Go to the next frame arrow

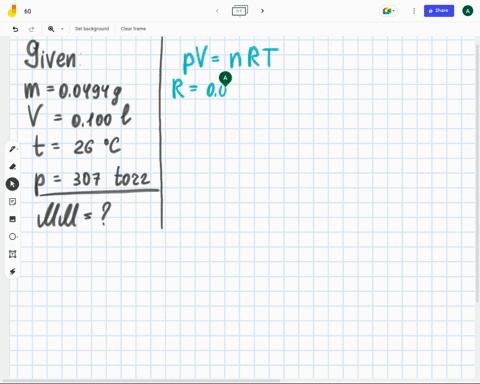coord(262,11)
